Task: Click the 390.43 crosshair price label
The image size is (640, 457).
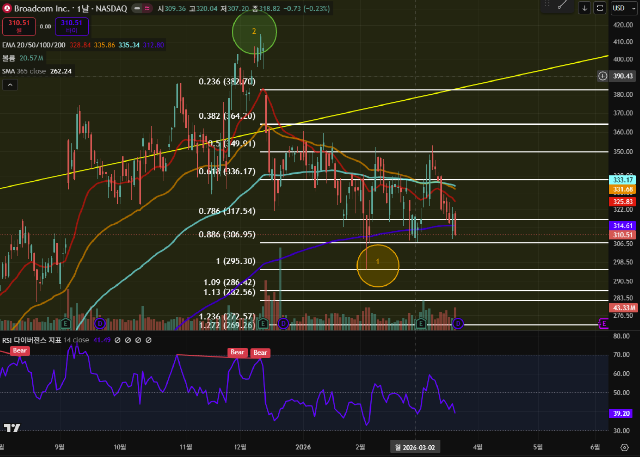Action: 622,76
